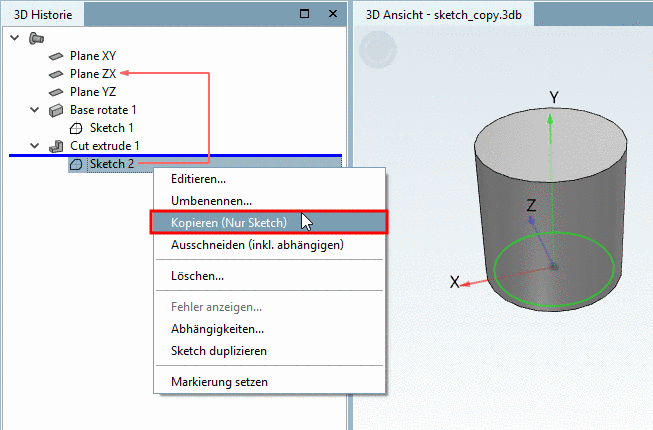The image size is (653, 430).
Task: Click the Sketch 1 icon
Action: pos(76,128)
